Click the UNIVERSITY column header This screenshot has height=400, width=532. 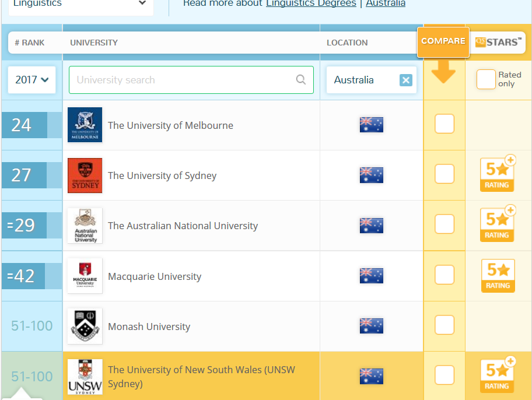[x=94, y=43]
